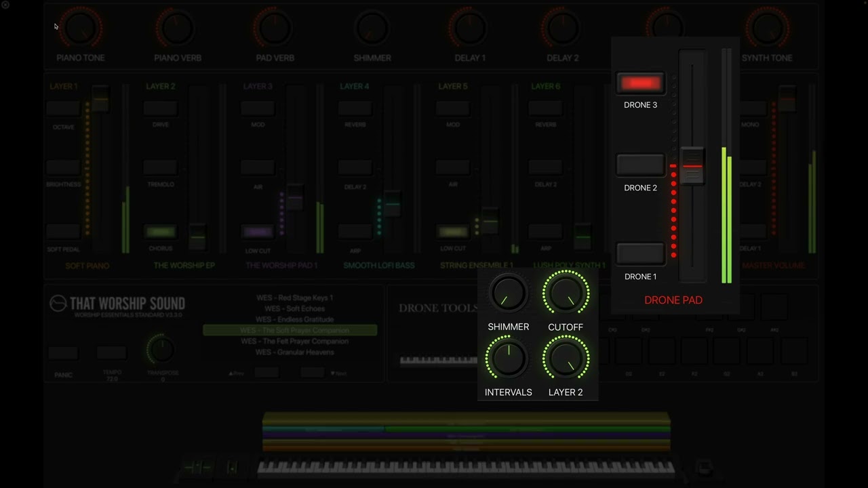Click the DRONE PAD label
This screenshot has height=488, width=868.
coord(673,300)
